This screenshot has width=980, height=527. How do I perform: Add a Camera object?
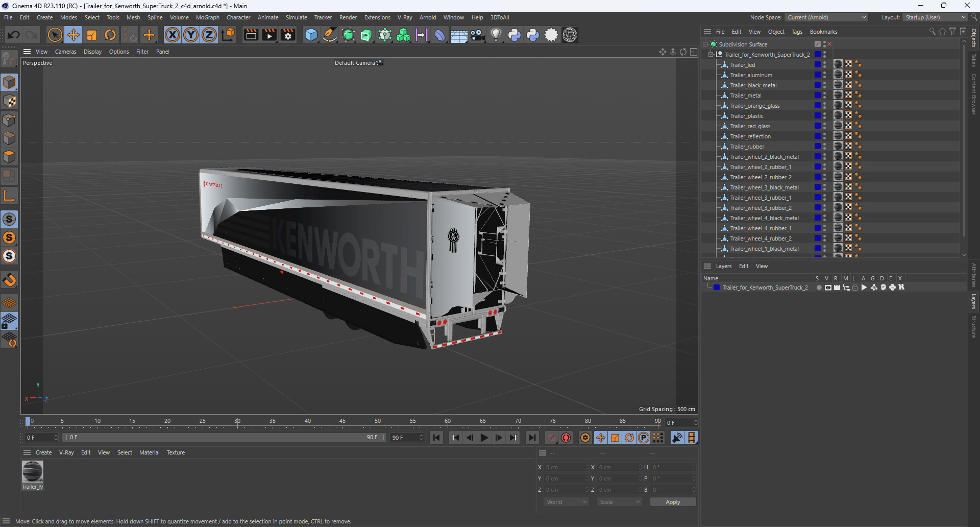[477, 35]
